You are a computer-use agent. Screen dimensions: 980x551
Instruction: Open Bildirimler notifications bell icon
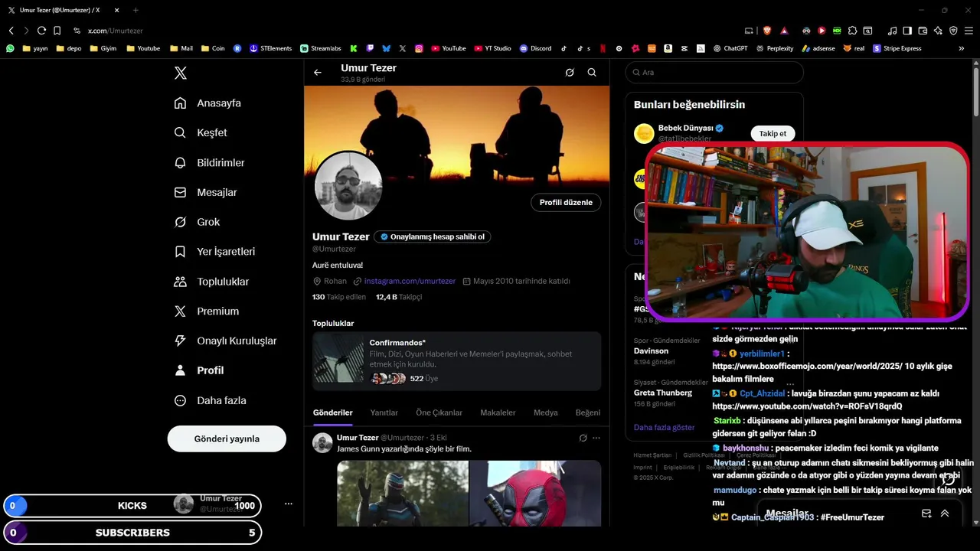click(x=180, y=162)
